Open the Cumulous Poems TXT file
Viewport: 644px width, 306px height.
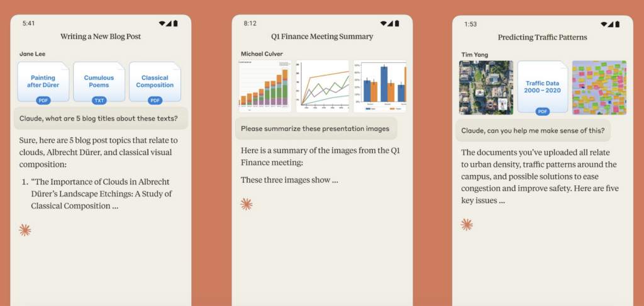(x=99, y=81)
